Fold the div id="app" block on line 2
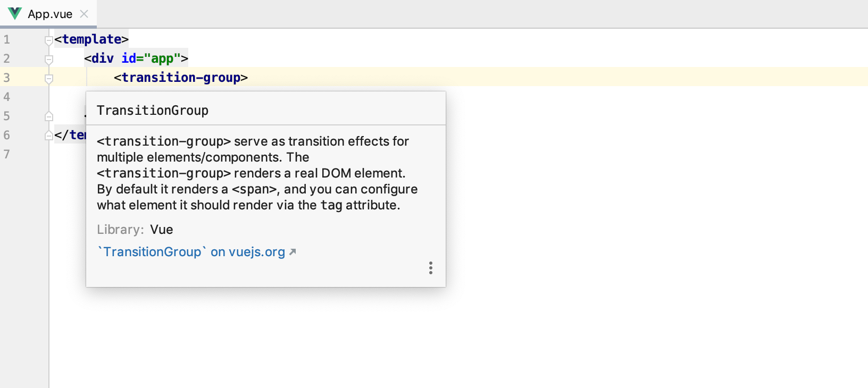 tap(49, 60)
